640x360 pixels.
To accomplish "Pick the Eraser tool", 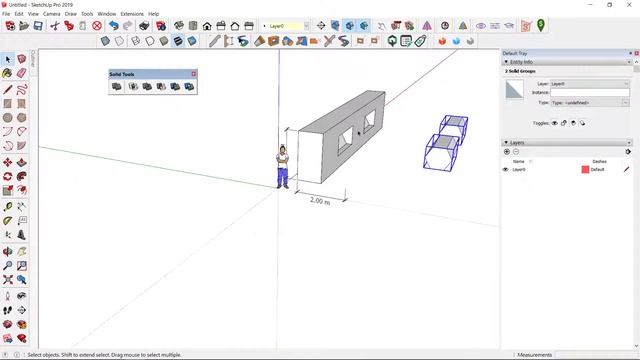I will click(x=22, y=73).
